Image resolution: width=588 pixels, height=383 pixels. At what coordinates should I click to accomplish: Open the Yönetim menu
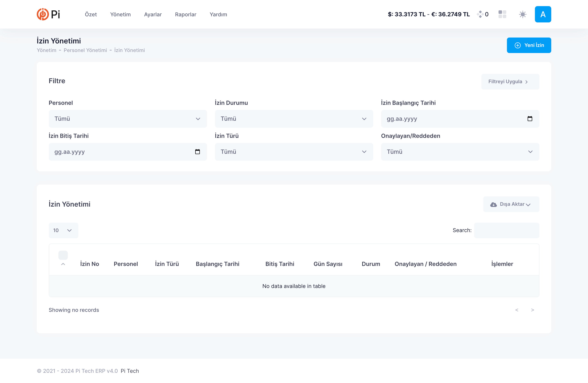[120, 14]
